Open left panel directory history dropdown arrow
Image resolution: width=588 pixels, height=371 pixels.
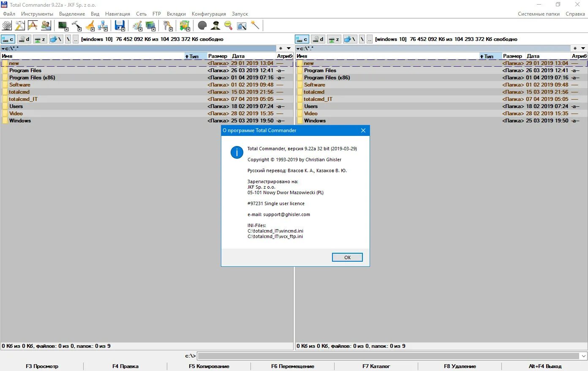tap(289, 49)
